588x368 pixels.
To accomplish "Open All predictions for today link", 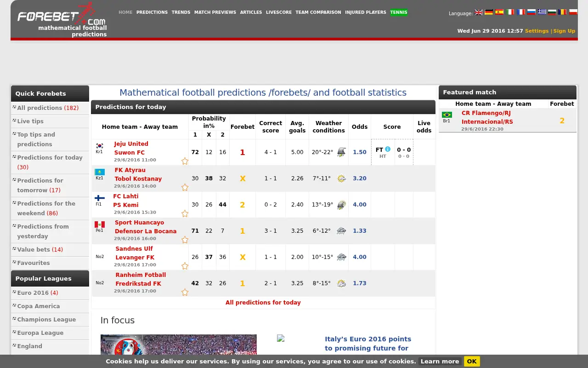I will [263, 303].
